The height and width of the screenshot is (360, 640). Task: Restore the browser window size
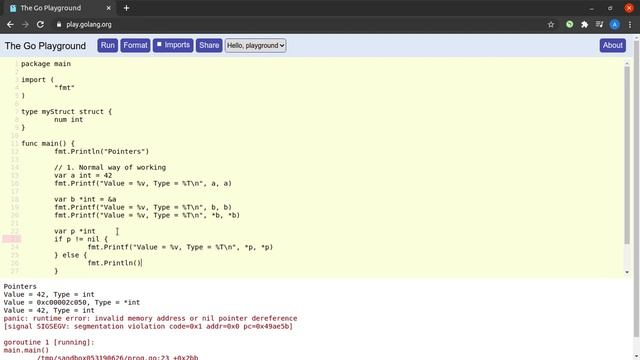click(610, 8)
